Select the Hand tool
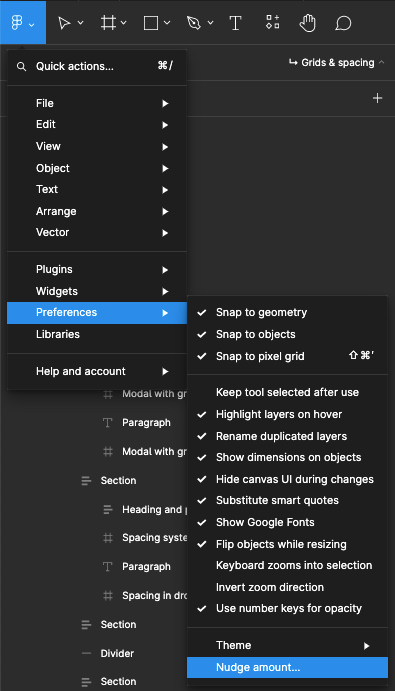 click(307, 23)
